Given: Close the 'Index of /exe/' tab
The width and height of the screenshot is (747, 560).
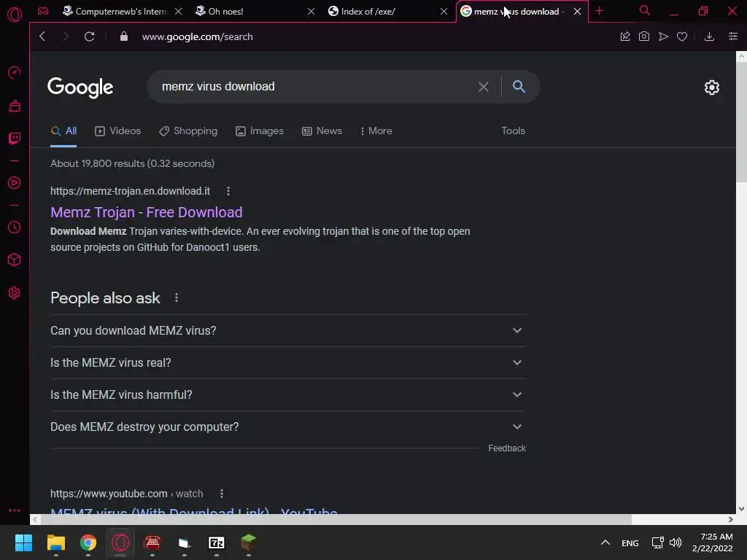Looking at the screenshot, I should 444,12.
